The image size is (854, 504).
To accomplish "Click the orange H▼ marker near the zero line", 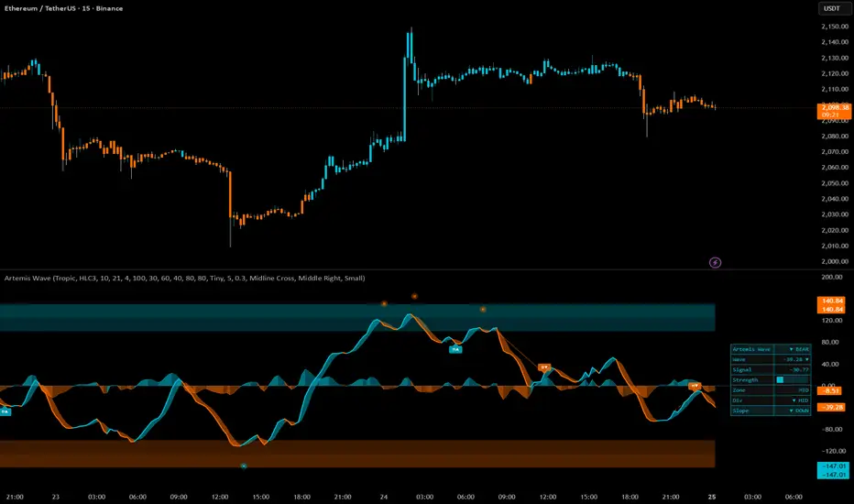I will click(695, 386).
